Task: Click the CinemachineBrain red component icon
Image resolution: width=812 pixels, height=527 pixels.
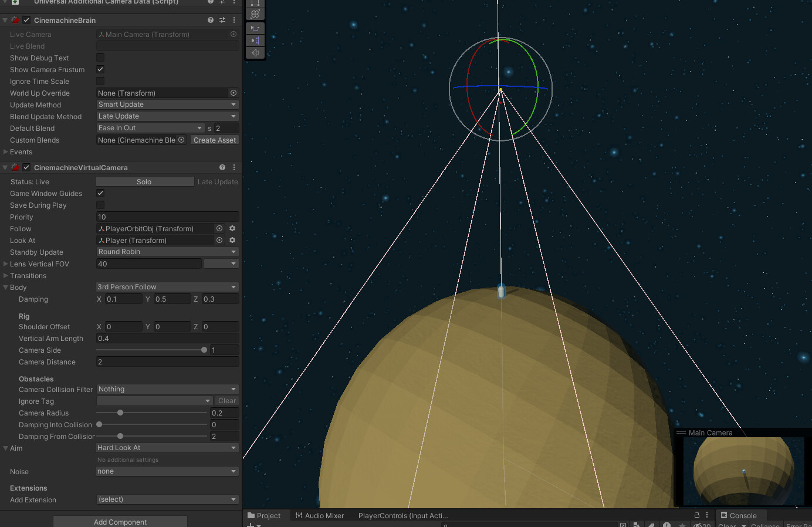Action: pos(16,20)
